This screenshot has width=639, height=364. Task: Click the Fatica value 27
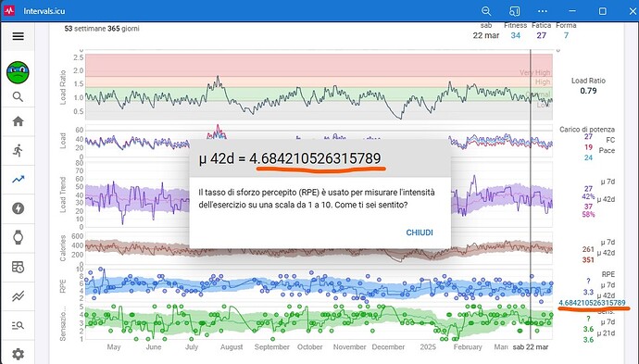pyautogui.click(x=541, y=35)
